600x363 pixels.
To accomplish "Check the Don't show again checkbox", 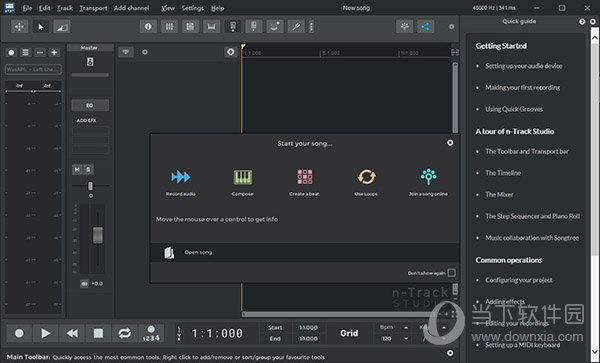I will (x=452, y=273).
